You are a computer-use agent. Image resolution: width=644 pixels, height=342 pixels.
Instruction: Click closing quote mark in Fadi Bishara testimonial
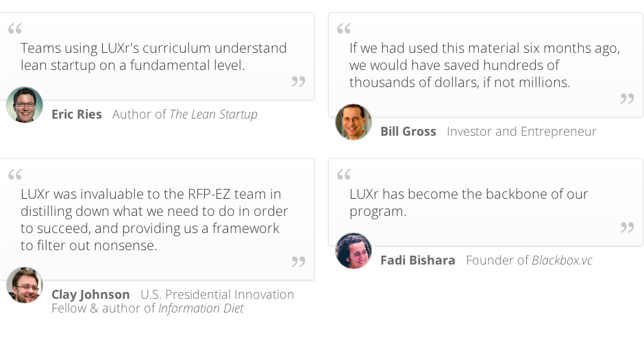627,228
